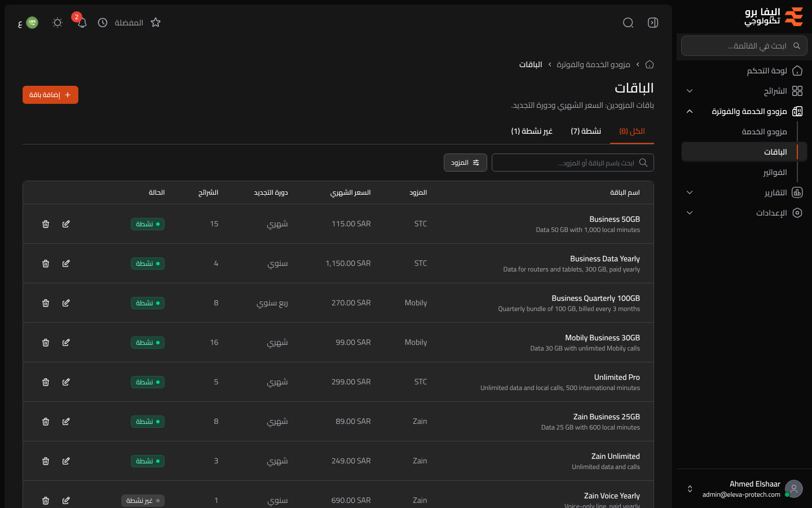Click the إضافة باقة button
The width and height of the screenshot is (812, 508).
(x=50, y=95)
